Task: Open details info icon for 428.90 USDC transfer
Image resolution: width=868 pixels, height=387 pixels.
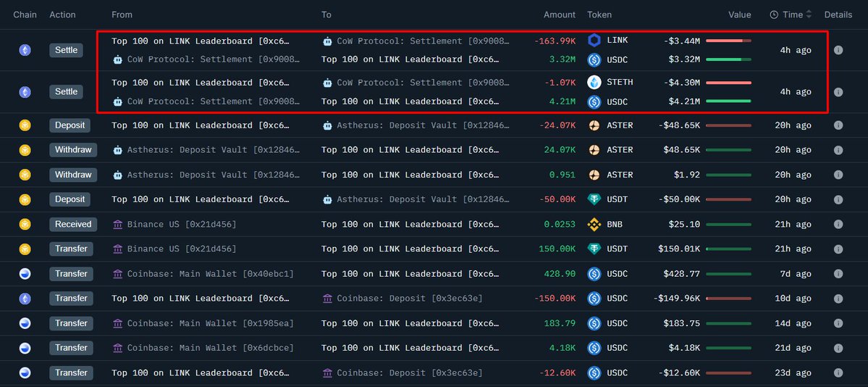Action: click(x=838, y=273)
